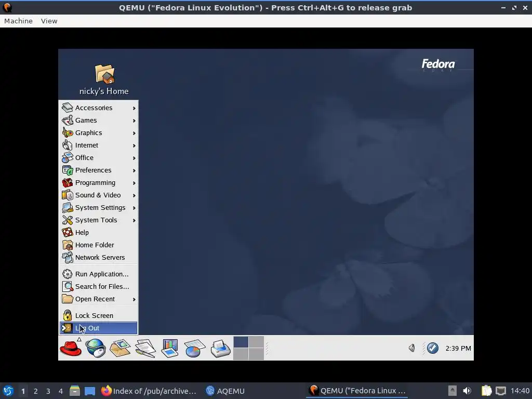The height and width of the screenshot is (399, 532).
Task: Click the Programming toolbox icon
Action: point(67,182)
